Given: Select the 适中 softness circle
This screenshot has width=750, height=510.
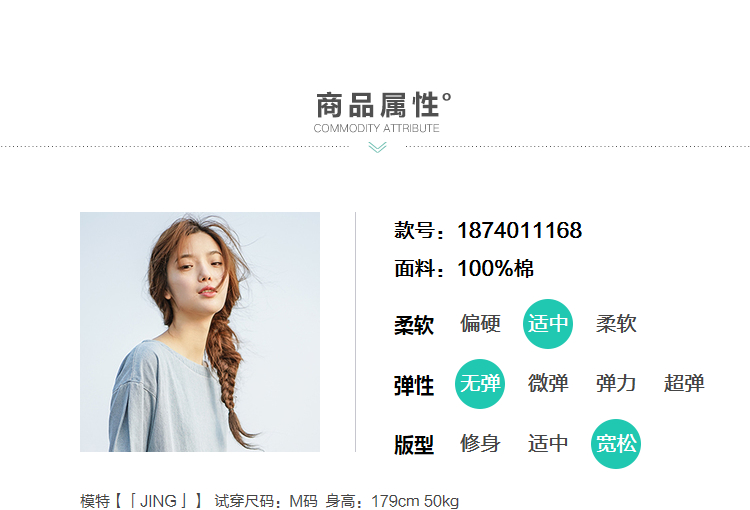Looking at the screenshot, I should 548,324.
